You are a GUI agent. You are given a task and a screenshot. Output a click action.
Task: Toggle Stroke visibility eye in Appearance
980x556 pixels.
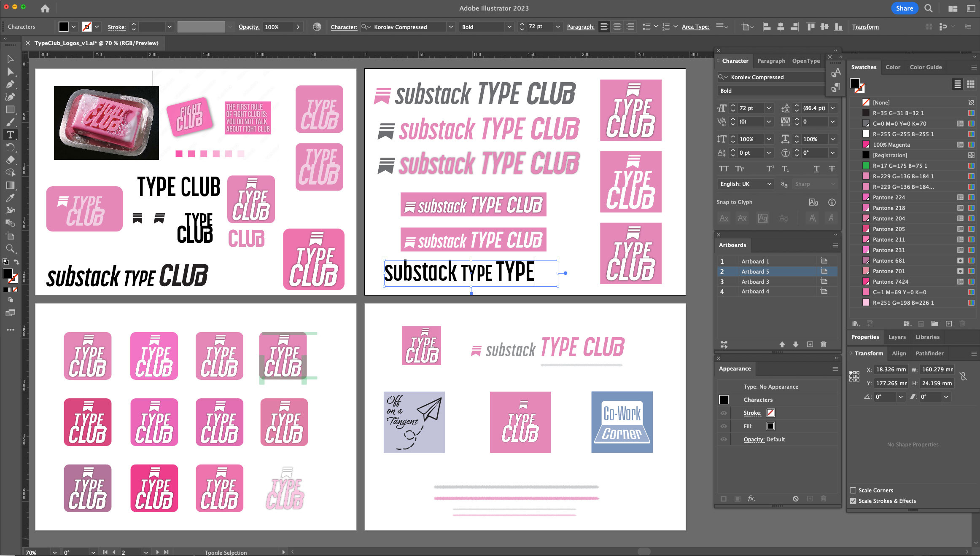point(724,413)
